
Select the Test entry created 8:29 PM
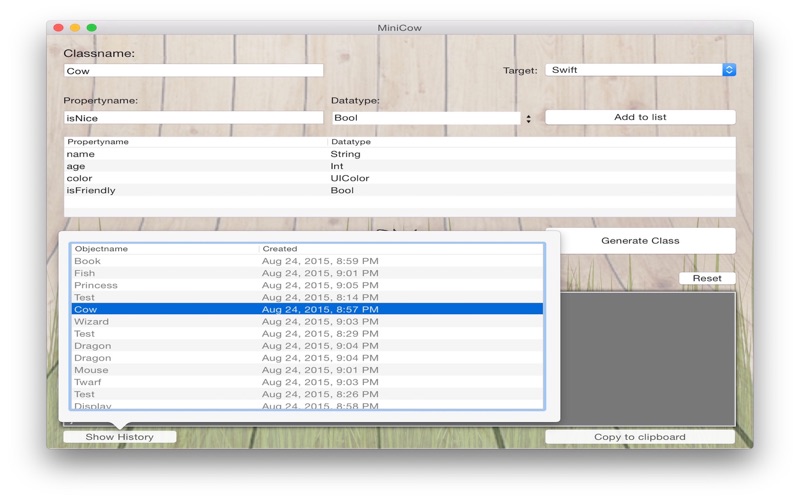coord(307,334)
